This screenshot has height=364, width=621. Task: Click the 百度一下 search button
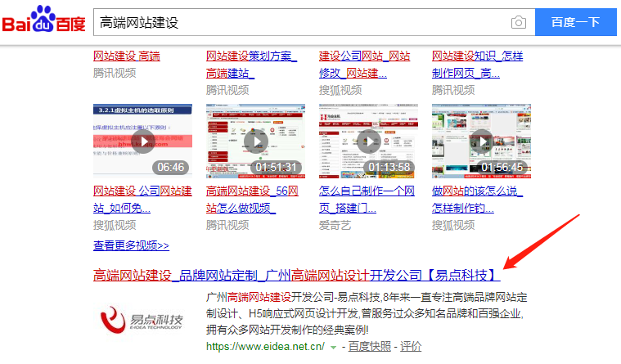(x=575, y=22)
